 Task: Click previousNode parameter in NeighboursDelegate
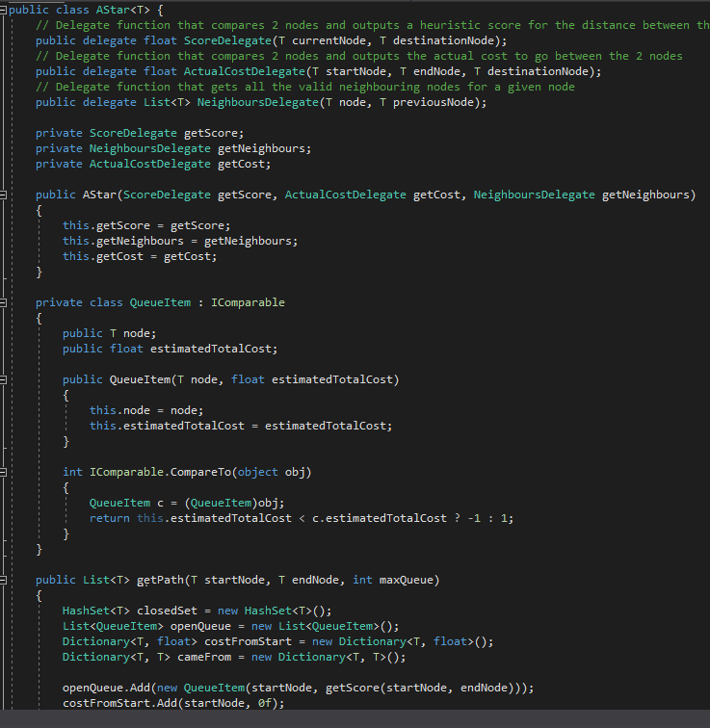(434, 102)
